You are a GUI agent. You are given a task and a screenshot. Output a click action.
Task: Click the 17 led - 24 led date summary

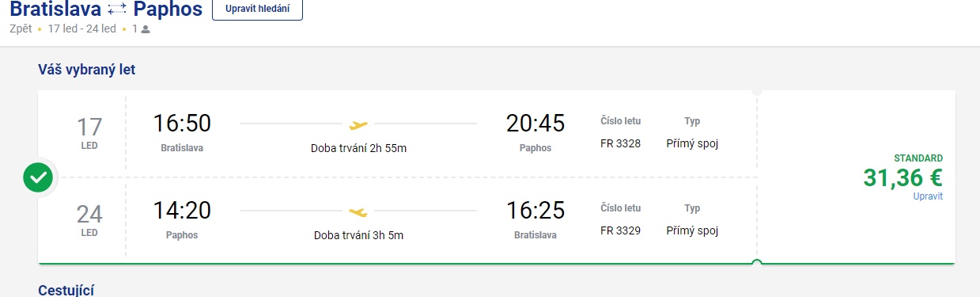[x=82, y=29]
